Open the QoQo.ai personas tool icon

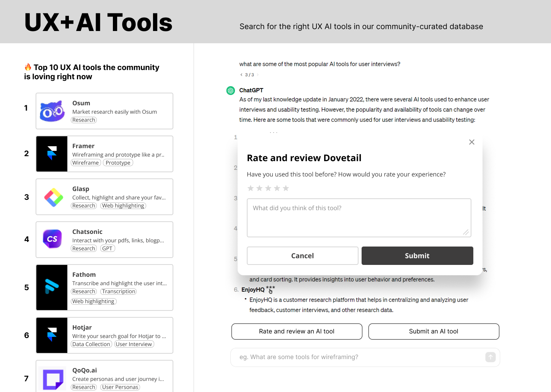point(52,379)
